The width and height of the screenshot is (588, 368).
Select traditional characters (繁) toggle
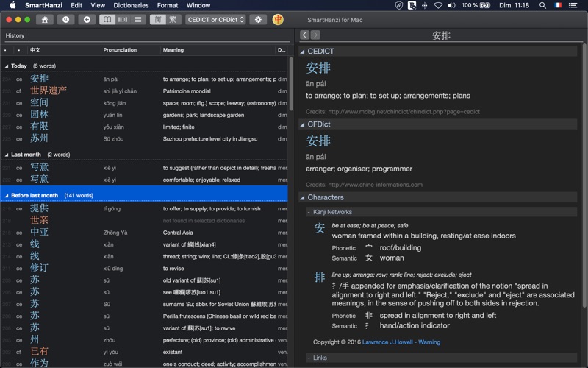point(173,20)
